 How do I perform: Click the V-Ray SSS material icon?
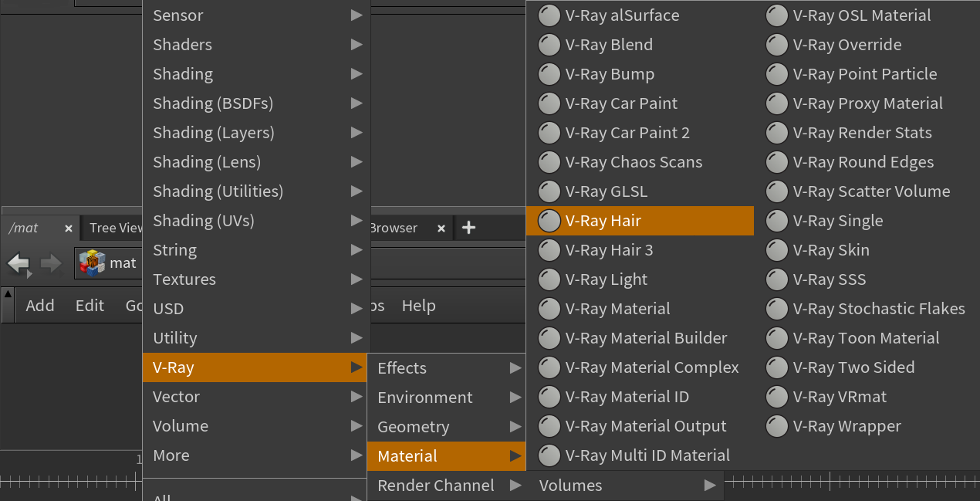(777, 279)
